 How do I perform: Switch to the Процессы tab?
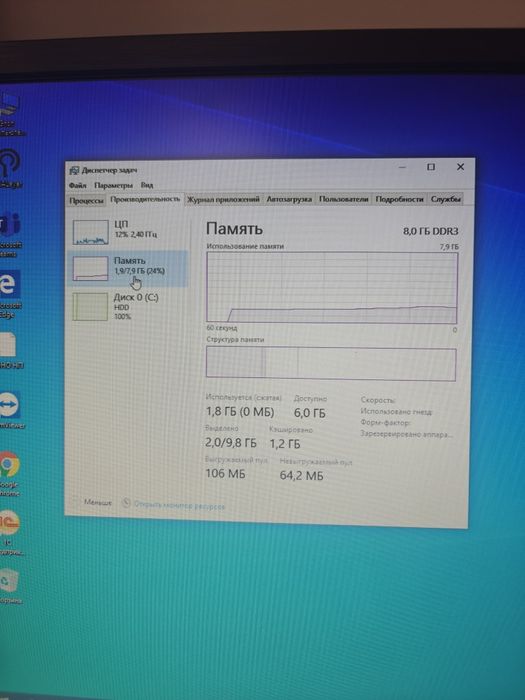point(86,200)
